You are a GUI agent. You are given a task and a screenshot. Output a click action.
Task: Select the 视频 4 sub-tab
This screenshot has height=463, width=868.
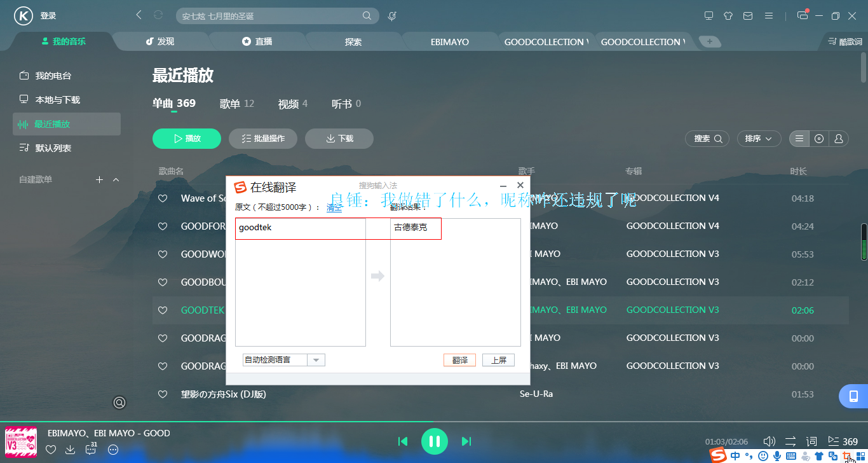292,104
